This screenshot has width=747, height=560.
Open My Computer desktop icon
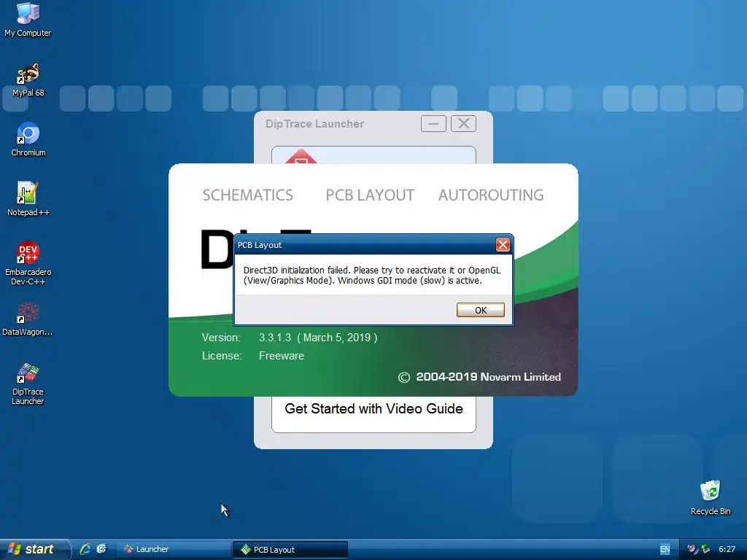(28, 20)
